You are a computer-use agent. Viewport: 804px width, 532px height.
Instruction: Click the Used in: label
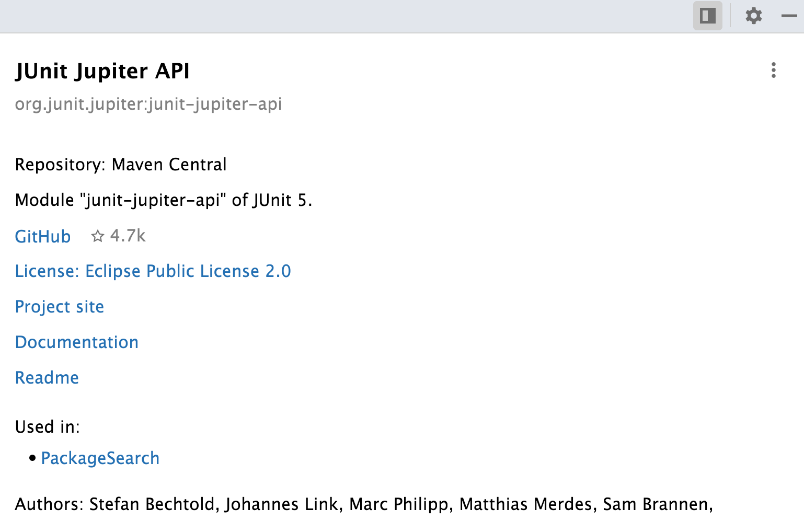coord(48,427)
